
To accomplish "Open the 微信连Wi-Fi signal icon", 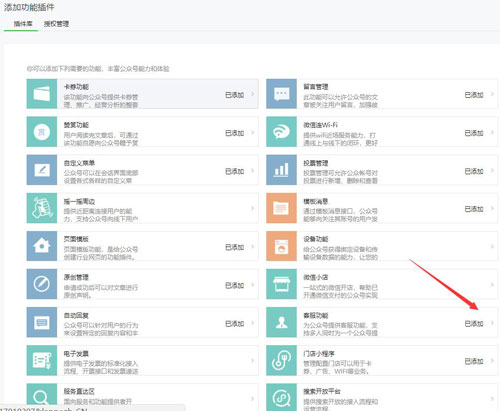I will [x=281, y=132].
